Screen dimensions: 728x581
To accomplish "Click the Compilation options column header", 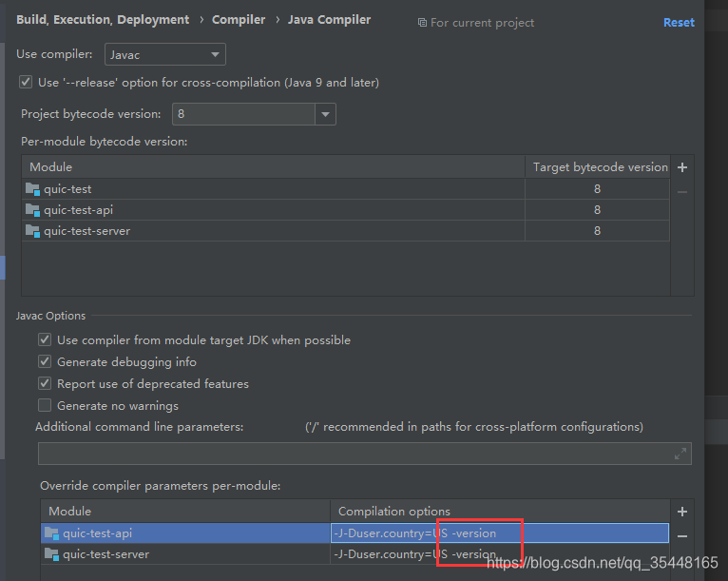I will pos(500,511).
